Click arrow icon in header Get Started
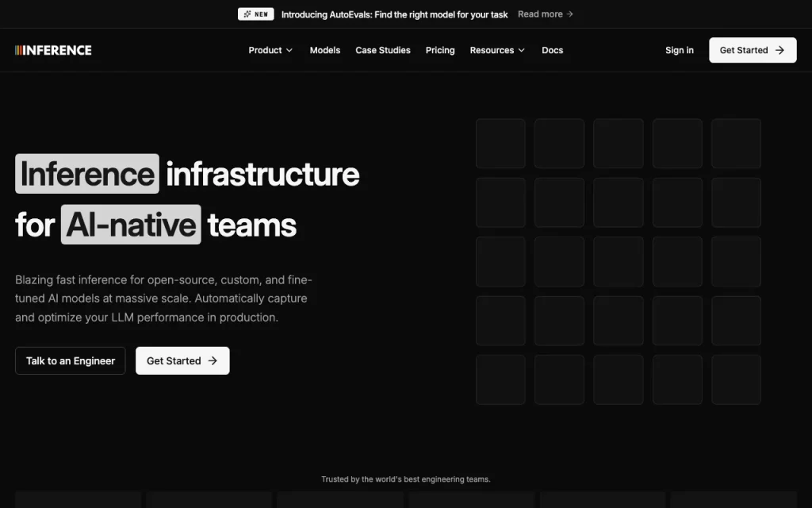This screenshot has height=508, width=812. pyautogui.click(x=779, y=50)
